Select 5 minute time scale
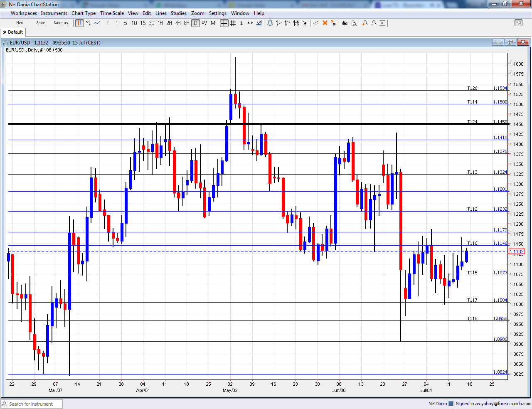The height and width of the screenshot is (409, 532). 126,23
